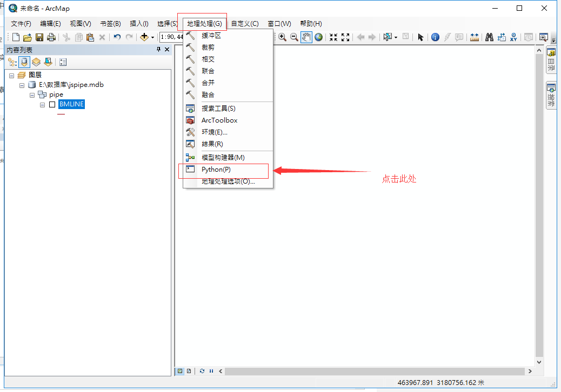
Task: Select the BMLINE layer name
Action: pyautogui.click(x=71, y=104)
